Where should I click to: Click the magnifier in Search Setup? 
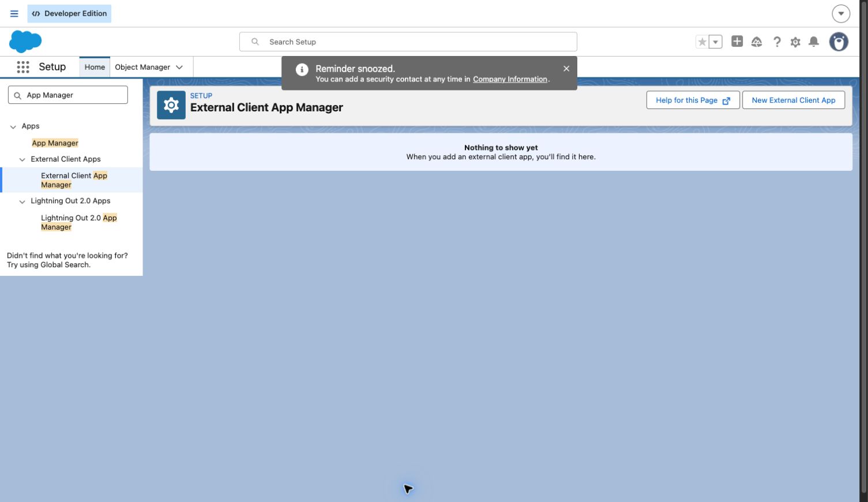tap(255, 42)
